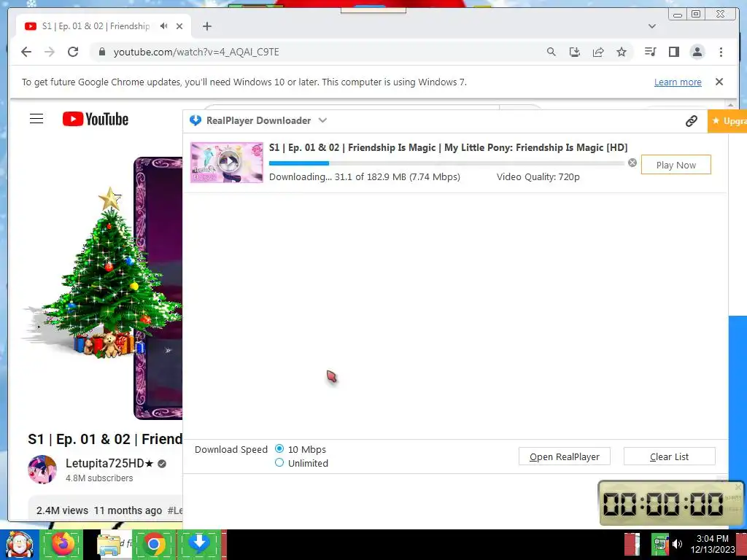Open Chrome three-dot menu

[x=721, y=52]
